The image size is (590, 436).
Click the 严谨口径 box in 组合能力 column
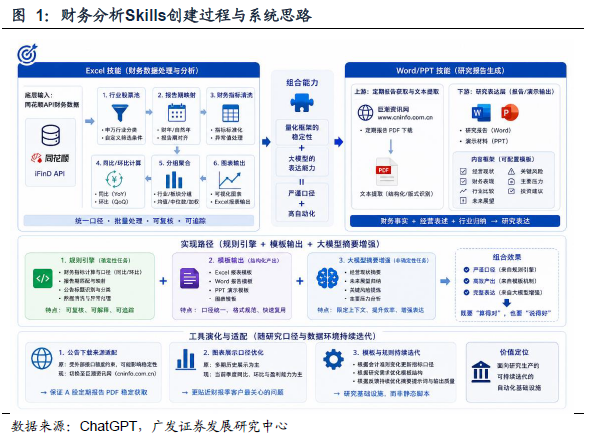click(302, 193)
